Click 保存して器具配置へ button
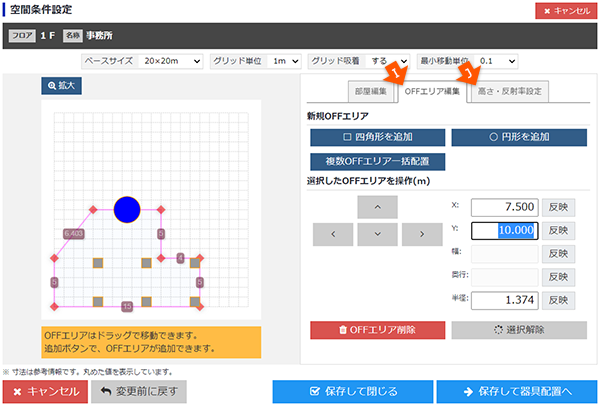This screenshot has width=600, height=406. pos(517,391)
